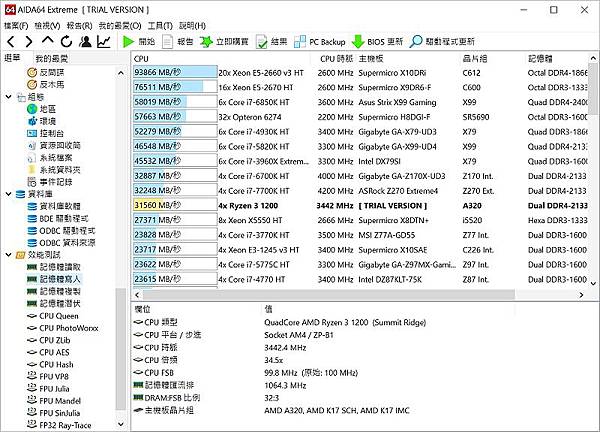Open the 我的最愛(O) favorites menu

click(120, 26)
